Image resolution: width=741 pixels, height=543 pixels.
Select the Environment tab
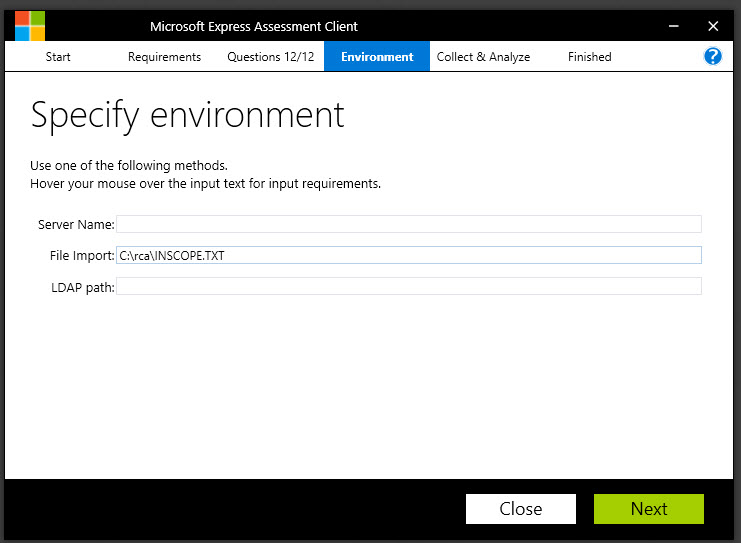pos(377,57)
